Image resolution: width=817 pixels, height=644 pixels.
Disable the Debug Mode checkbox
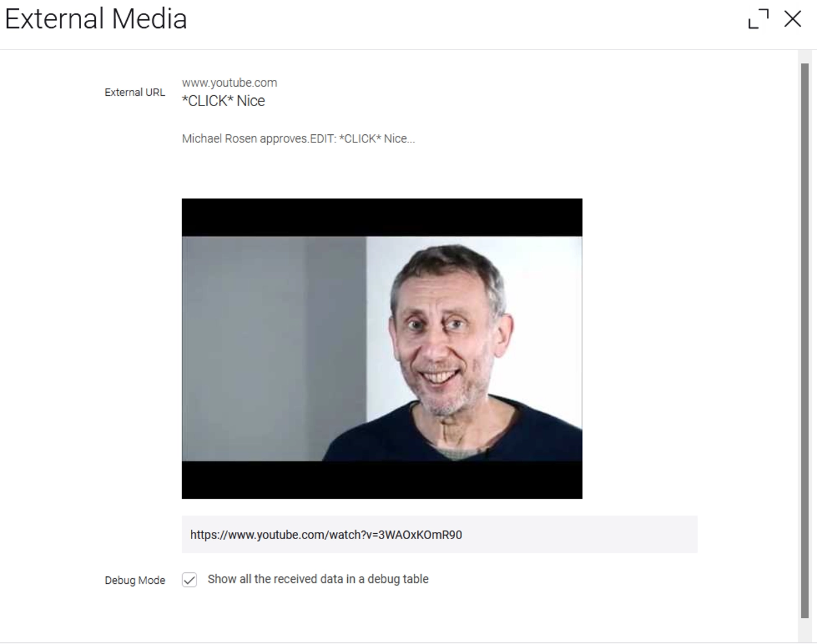pyautogui.click(x=190, y=580)
